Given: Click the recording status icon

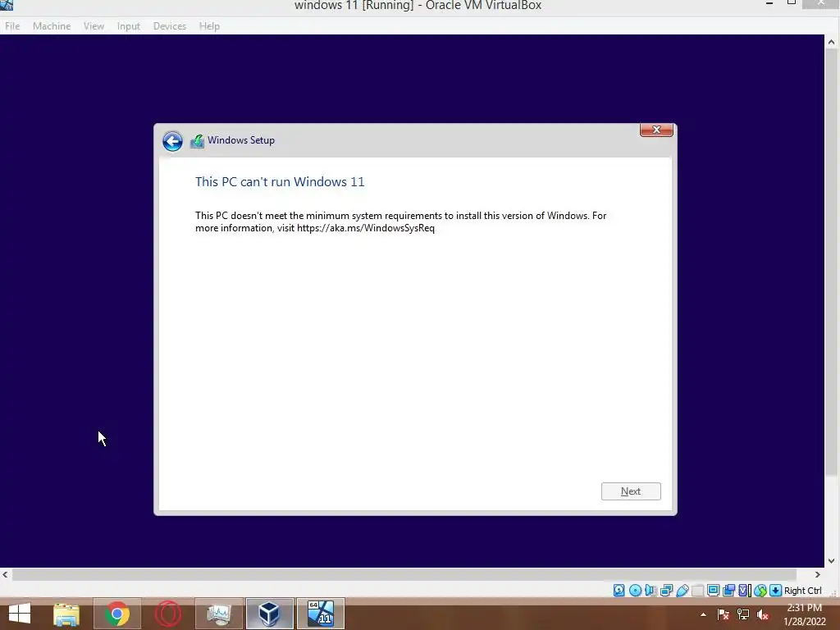Looking at the screenshot, I should point(728,591).
